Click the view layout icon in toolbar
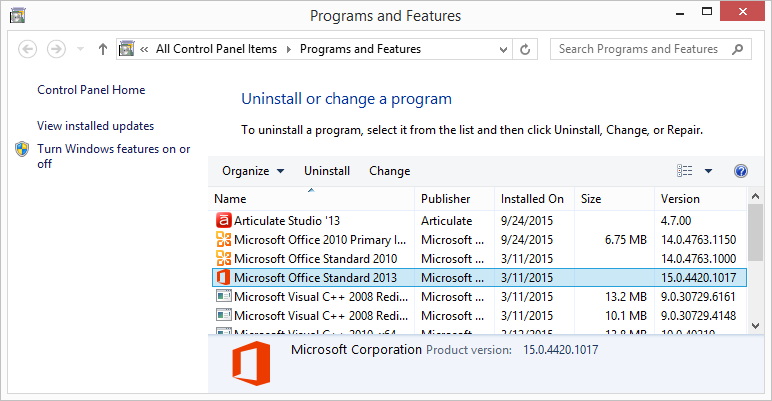The image size is (772, 401). point(685,171)
